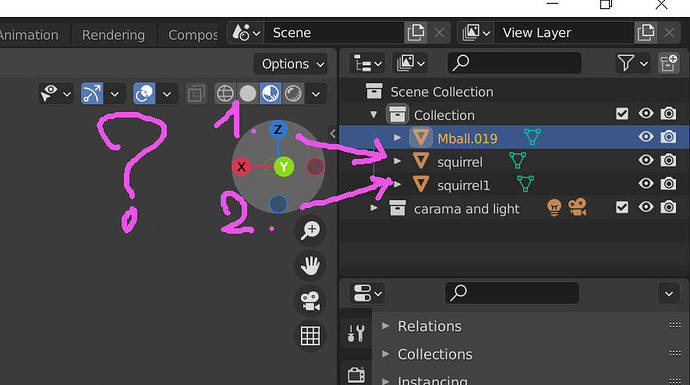Hide squirrel1 object in viewport
This screenshot has height=385, width=690.
pos(646,183)
